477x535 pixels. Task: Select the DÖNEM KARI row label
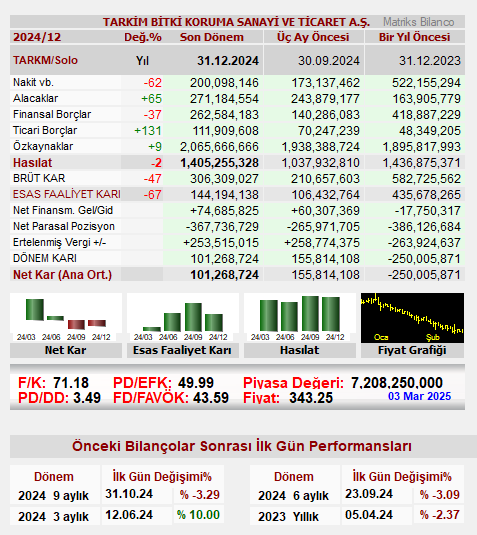(x=45, y=258)
